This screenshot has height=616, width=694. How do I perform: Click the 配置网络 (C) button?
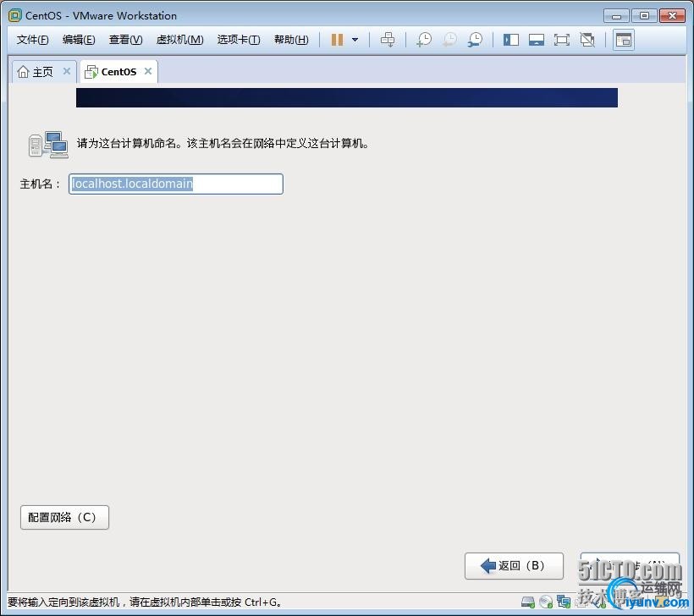[x=64, y=517]
